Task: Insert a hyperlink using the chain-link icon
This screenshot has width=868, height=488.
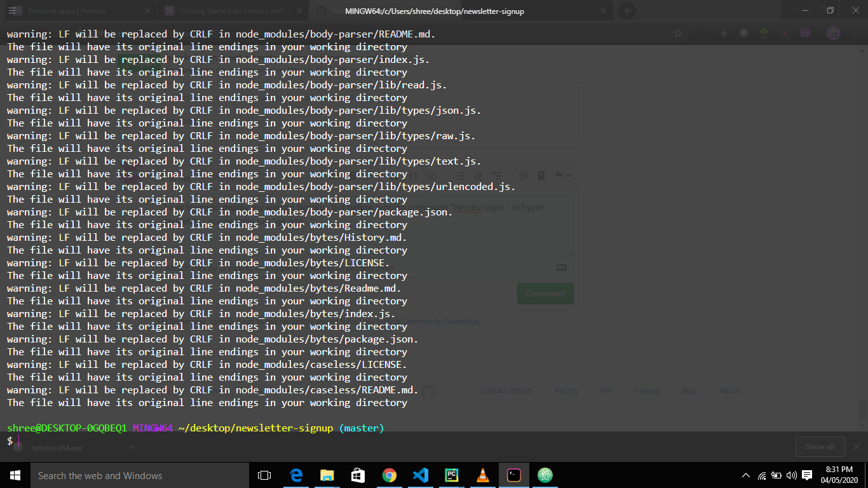Action: [431, 176]
